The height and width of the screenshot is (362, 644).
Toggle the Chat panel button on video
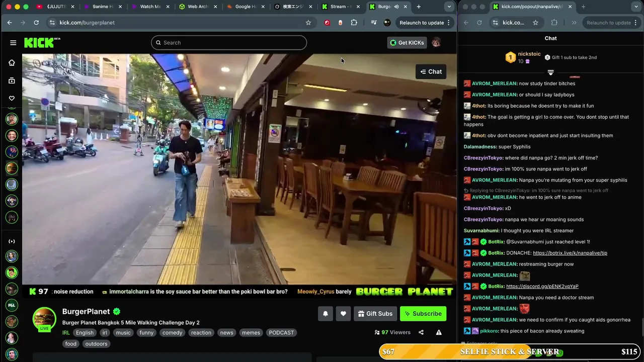431,71
